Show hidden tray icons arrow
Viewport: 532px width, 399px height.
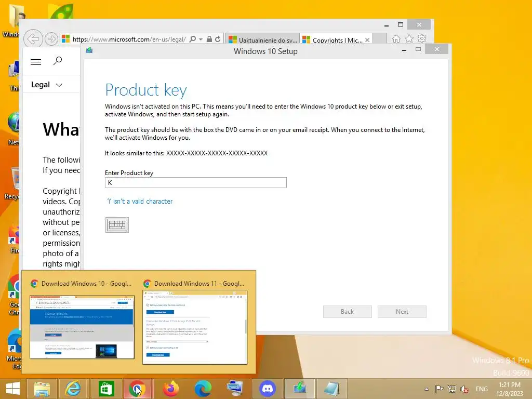[x=427, y=389]
